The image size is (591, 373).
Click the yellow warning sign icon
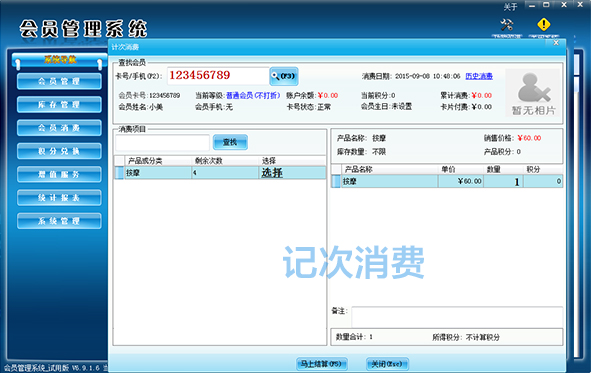544,25
